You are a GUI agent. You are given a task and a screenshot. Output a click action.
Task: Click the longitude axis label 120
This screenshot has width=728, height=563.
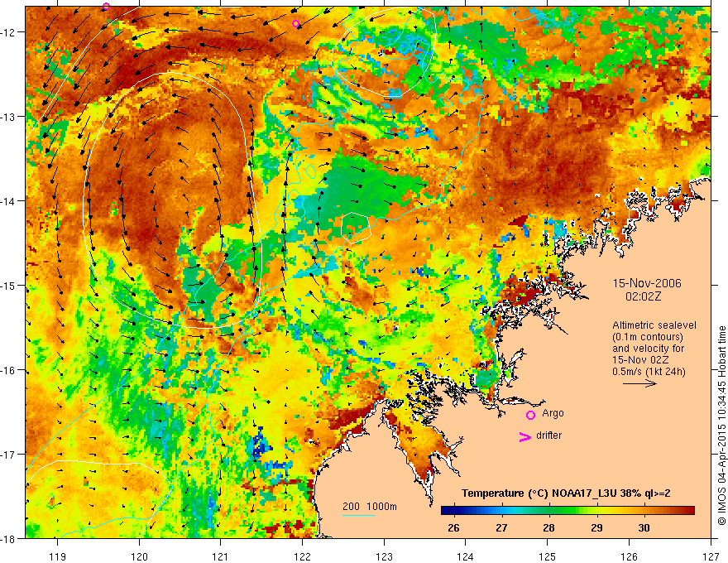click(x=139, y=556)
